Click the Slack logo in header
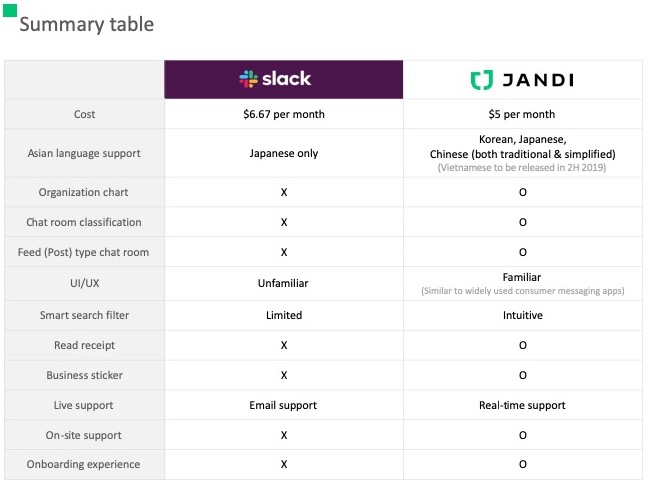Image resolution: width=648 pixels, height=484 pixels. click(x=275, y=79)
